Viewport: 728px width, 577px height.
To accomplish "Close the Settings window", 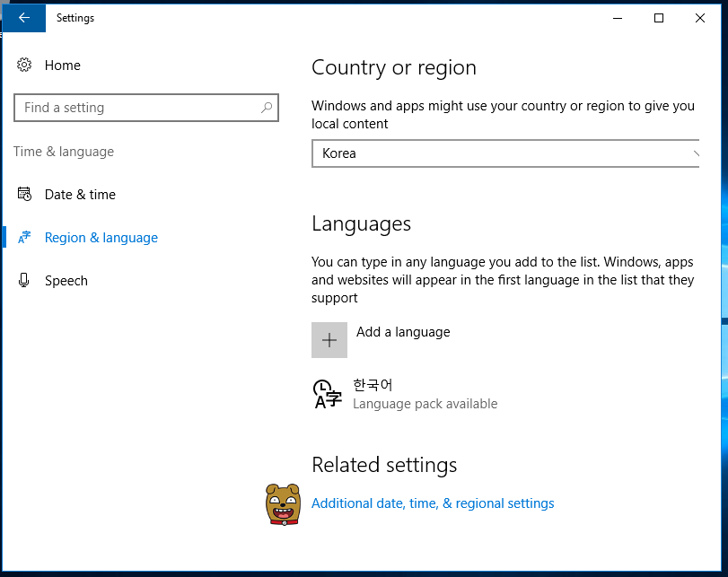I will tap(699, 18).
